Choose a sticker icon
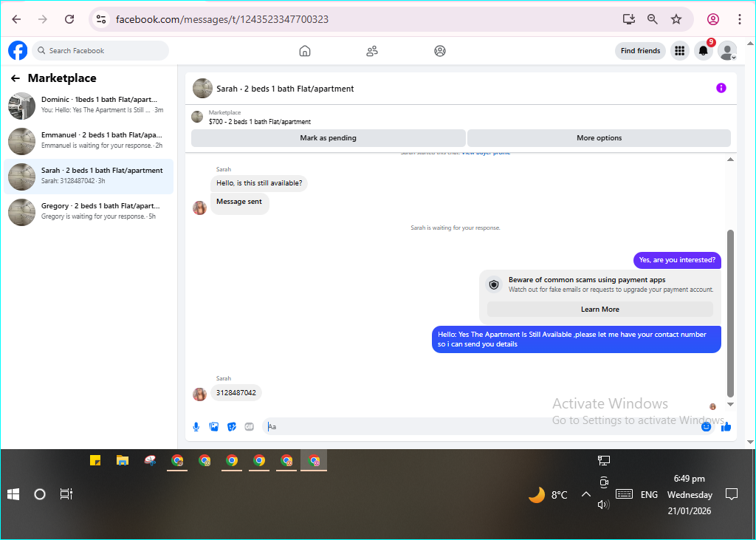 tap(232, 426)
